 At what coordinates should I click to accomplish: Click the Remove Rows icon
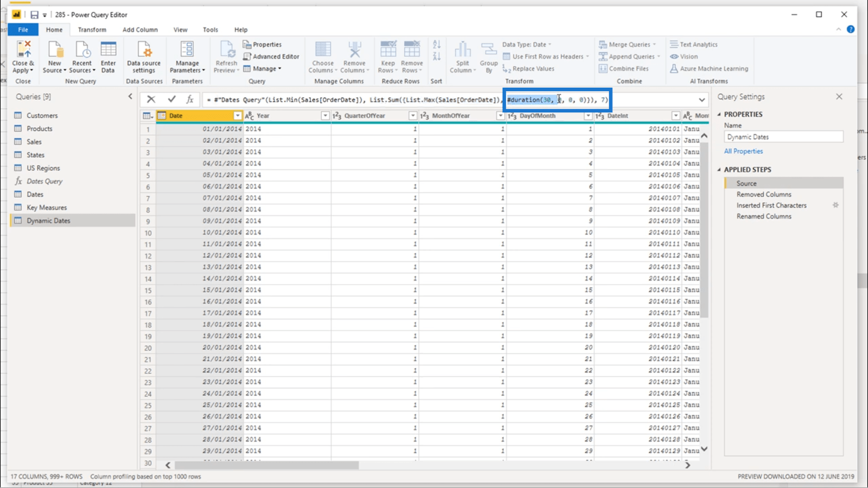coord(412,49)
